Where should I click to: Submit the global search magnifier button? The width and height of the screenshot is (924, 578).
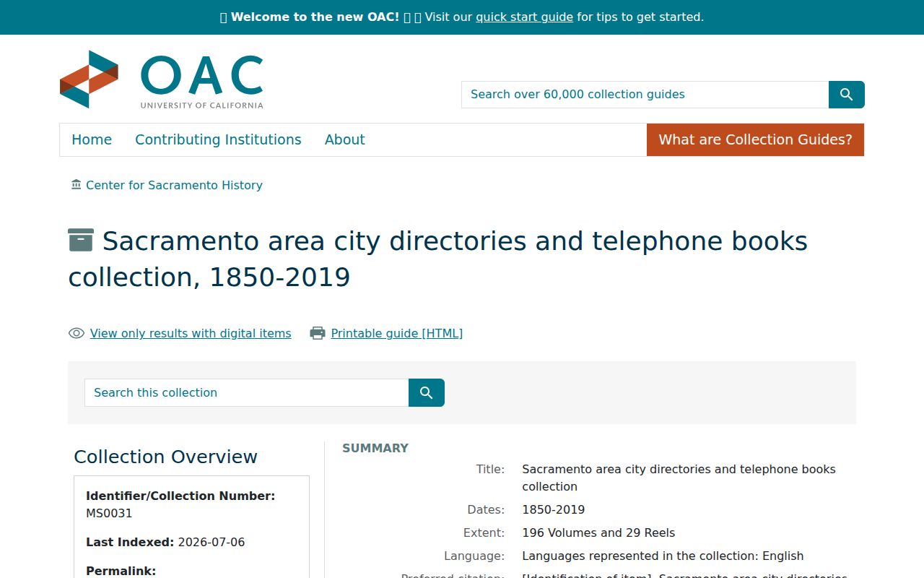click(846, 95)
